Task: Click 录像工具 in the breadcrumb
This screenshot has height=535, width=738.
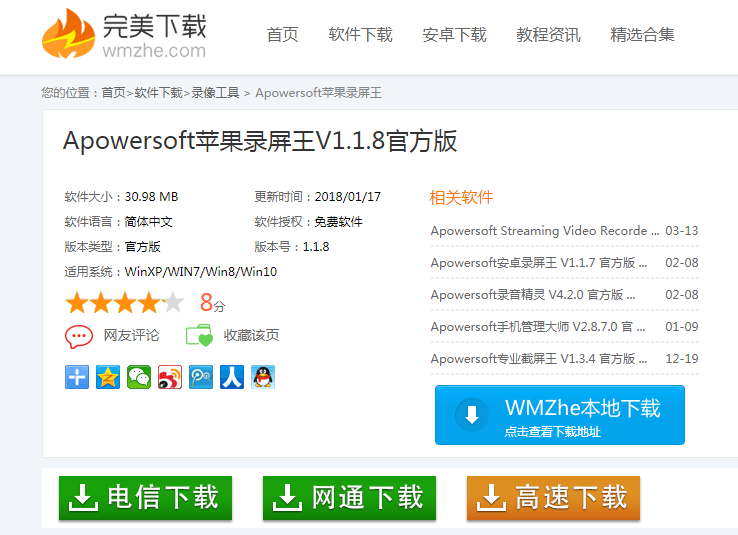Action: click(215, 93)
